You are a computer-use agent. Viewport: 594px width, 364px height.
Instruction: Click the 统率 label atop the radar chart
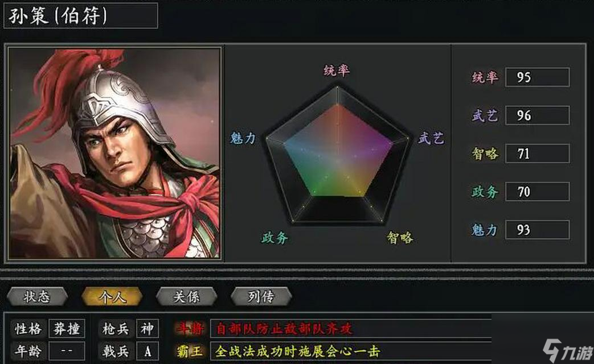click(x=337, y=70)
